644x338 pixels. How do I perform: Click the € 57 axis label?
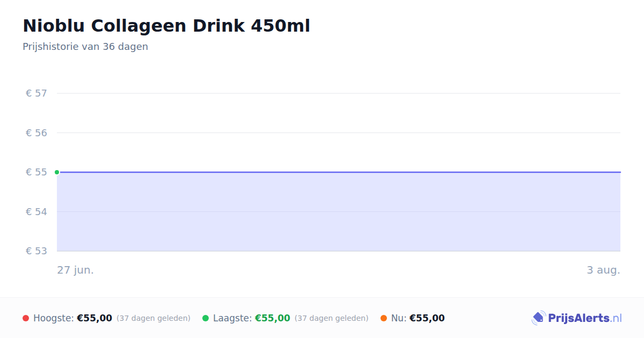tap(36, 93)
